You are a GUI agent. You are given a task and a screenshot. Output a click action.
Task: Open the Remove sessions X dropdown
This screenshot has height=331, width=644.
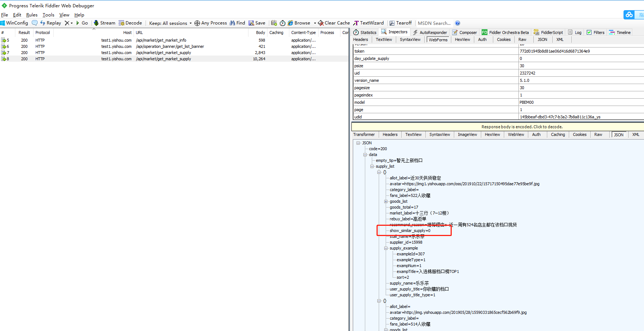69,23
